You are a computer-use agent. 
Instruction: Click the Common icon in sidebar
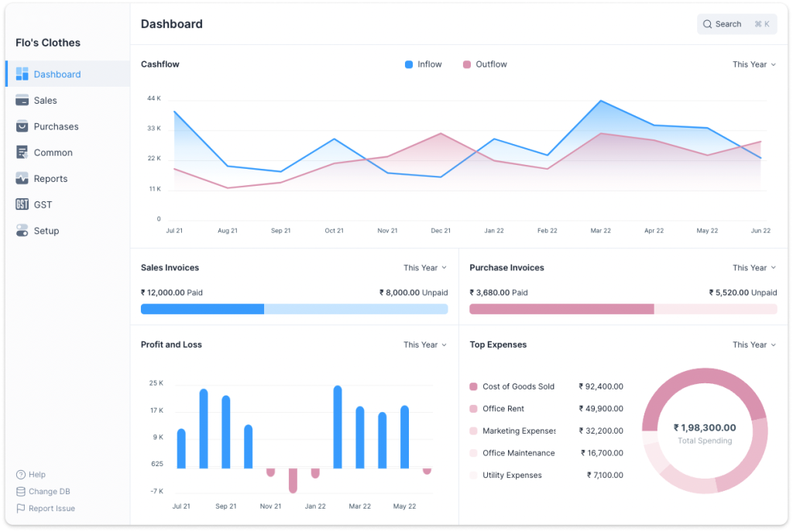click(22, 153)
